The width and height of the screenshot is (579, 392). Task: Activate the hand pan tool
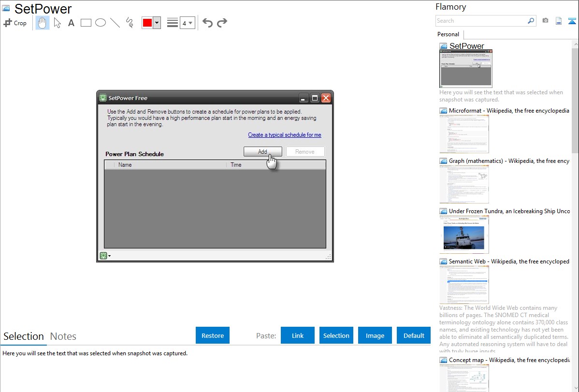coord(42,23)
